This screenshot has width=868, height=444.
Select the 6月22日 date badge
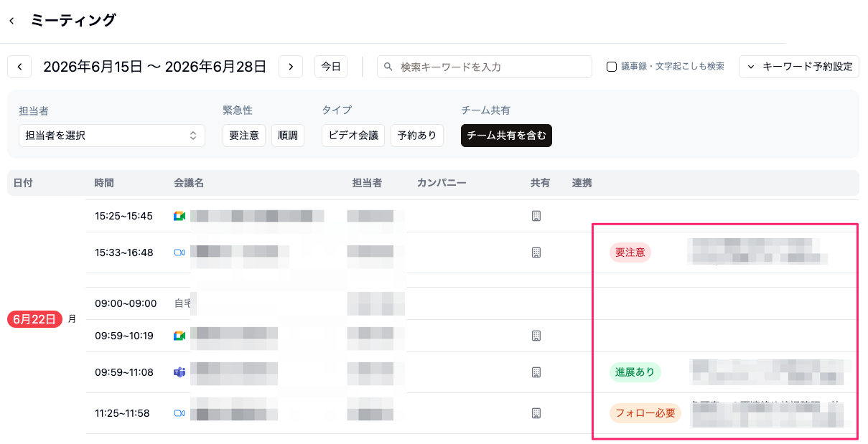coord(35,319)
